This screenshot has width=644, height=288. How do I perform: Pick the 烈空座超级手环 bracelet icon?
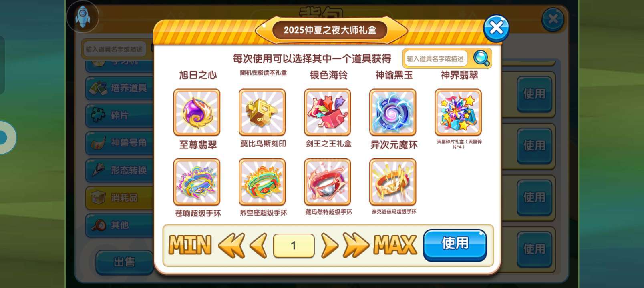click(x=262, y=182)
